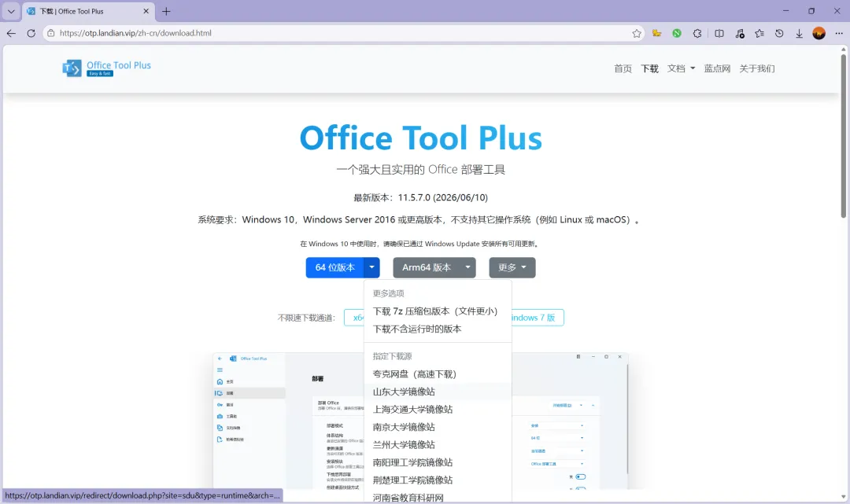The width and height of the screenshot is (850, 504).
Task: Expand the 文档 navigation dropdown
Action: click(x=681, y=68)
